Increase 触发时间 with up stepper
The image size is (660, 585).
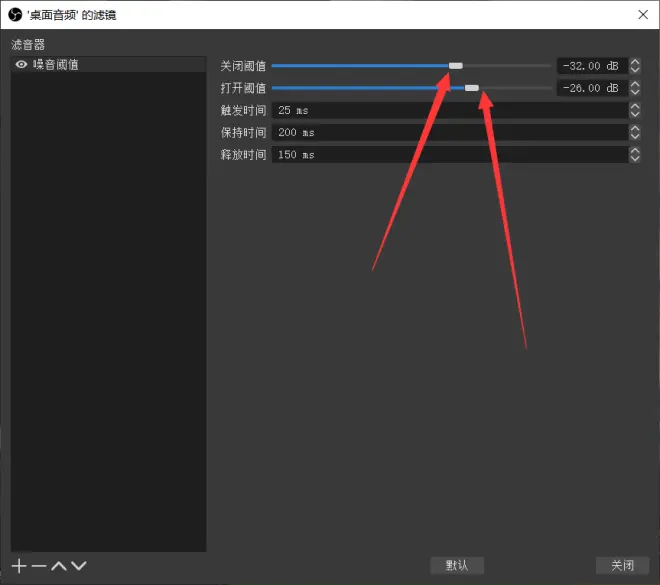click(x=635, y=106)
